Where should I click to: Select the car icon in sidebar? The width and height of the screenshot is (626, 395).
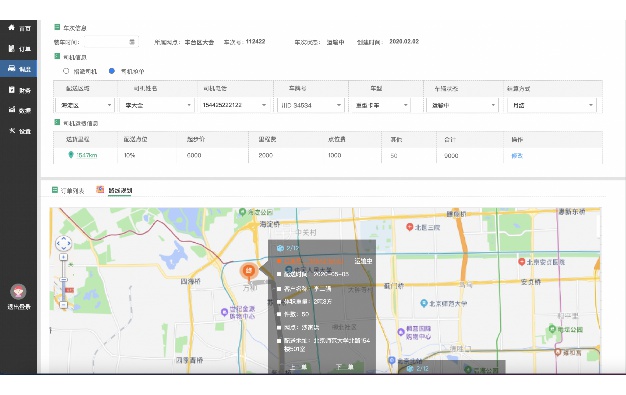[x=12, y=68]
